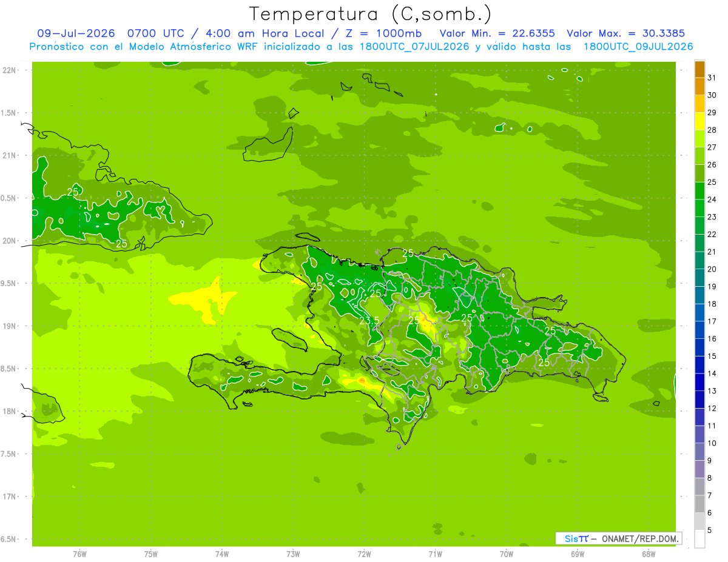Image resolution: width=728 pixels, height=562 pixels.
Task: Click the '23.5' contour label on map
Action: coord(369,321)
